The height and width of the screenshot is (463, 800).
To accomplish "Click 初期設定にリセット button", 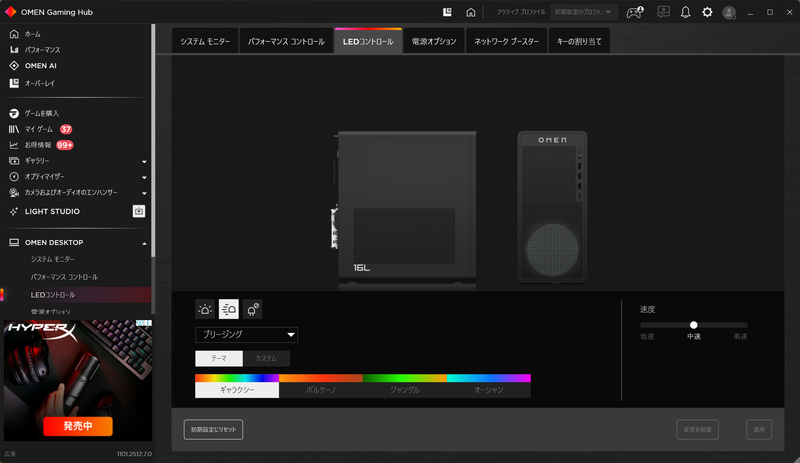I will pyautogui.click(x=213, y=429).
